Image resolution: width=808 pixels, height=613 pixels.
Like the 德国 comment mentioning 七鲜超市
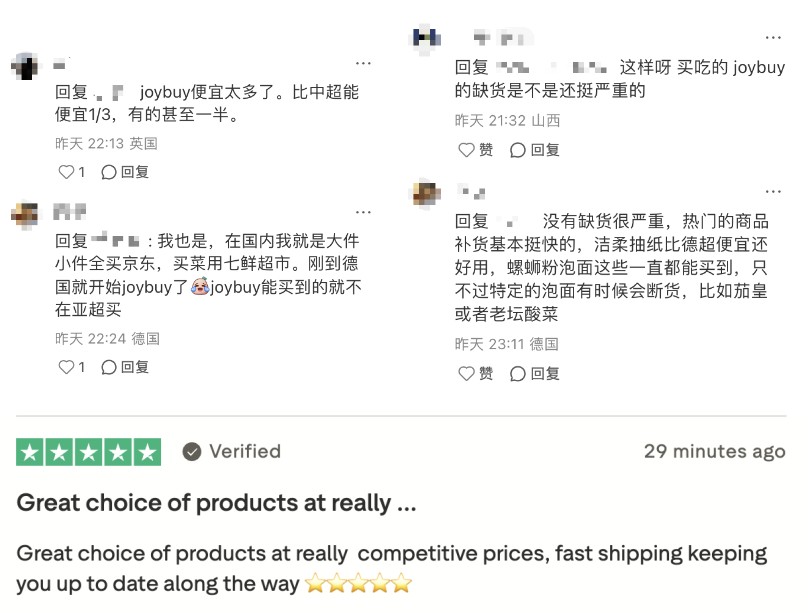pyautogui.click(x=66, y=367)
